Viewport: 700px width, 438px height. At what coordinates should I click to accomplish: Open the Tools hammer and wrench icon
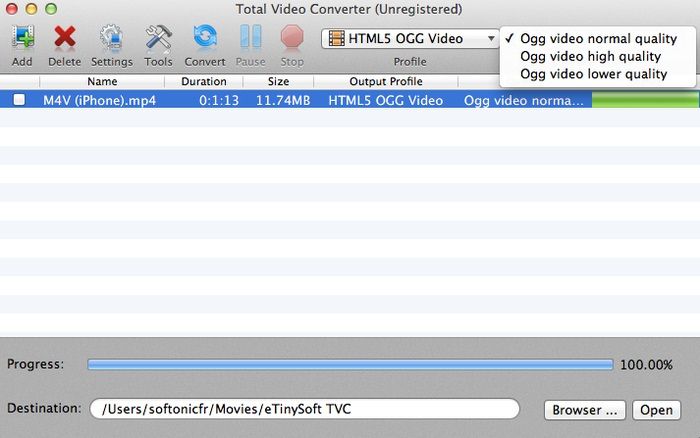[158, 37]
